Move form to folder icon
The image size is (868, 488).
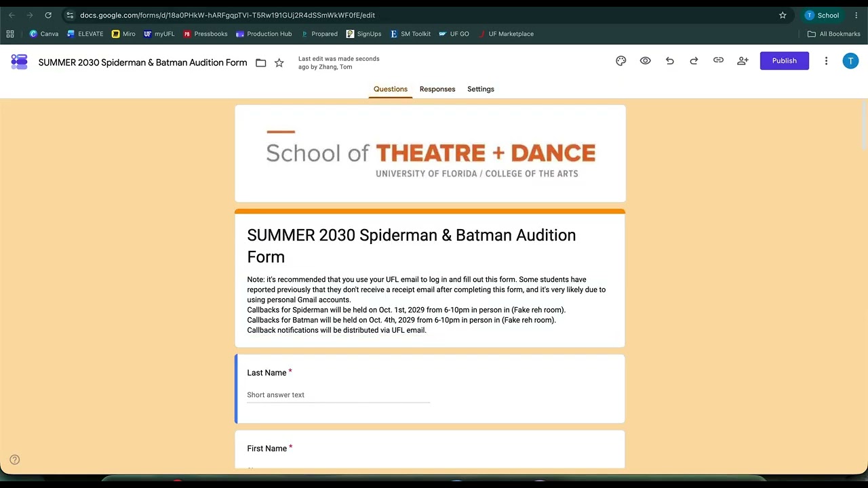click(260, 63)
